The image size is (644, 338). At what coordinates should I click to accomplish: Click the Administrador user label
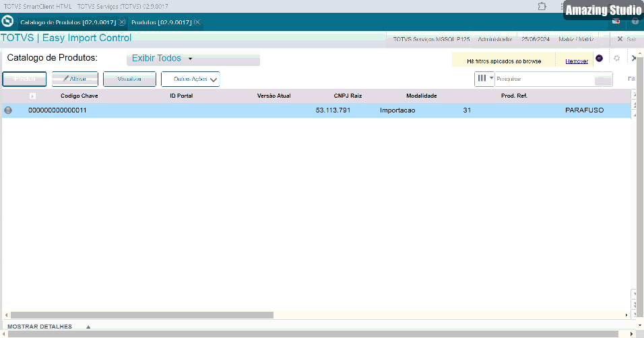[495, 39]
